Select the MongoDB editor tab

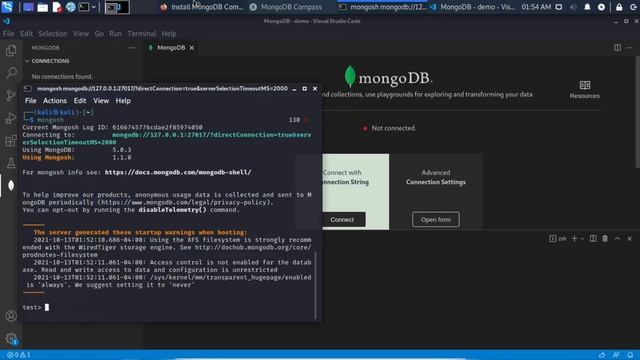(x=171, y=48)
